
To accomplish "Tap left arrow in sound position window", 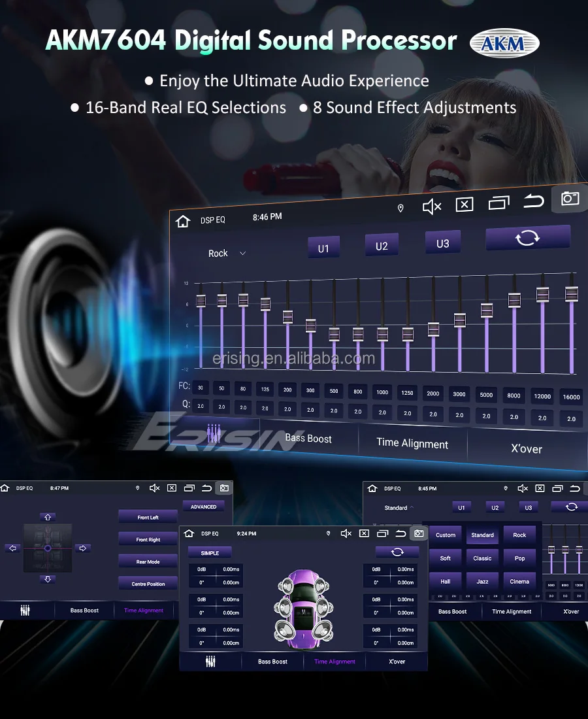I will tap(12, 548).
